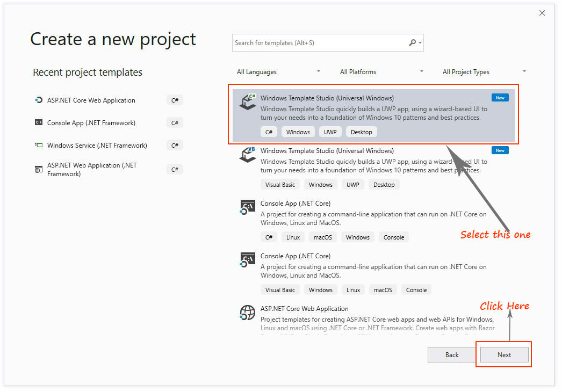
Task: Click the Linux tag under the Visual Basic Console App
Action: [353, 290]
